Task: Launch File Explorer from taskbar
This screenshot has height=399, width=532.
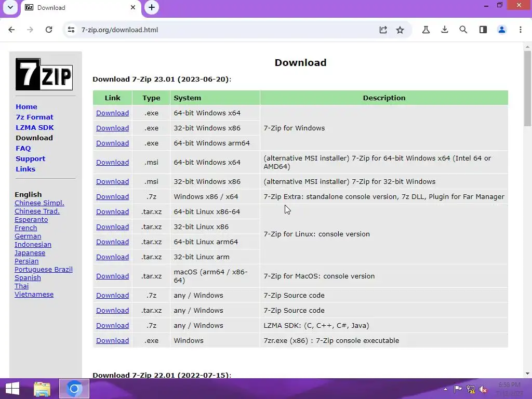Action: coord(42,389)
